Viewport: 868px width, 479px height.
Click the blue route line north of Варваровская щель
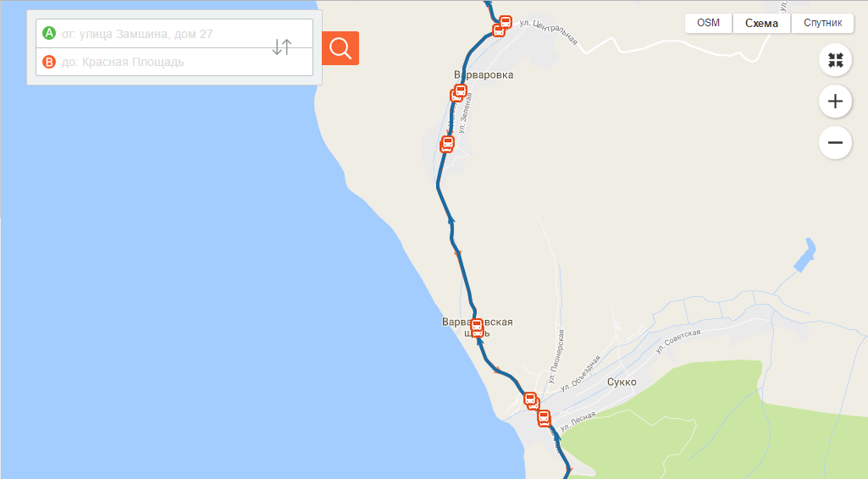tap(464, 271)
